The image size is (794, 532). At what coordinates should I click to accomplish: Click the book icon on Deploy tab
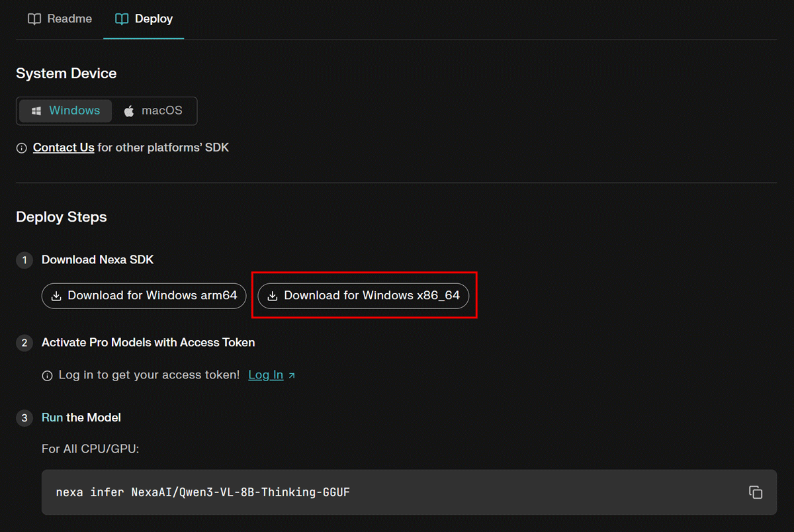coord(122,19)
